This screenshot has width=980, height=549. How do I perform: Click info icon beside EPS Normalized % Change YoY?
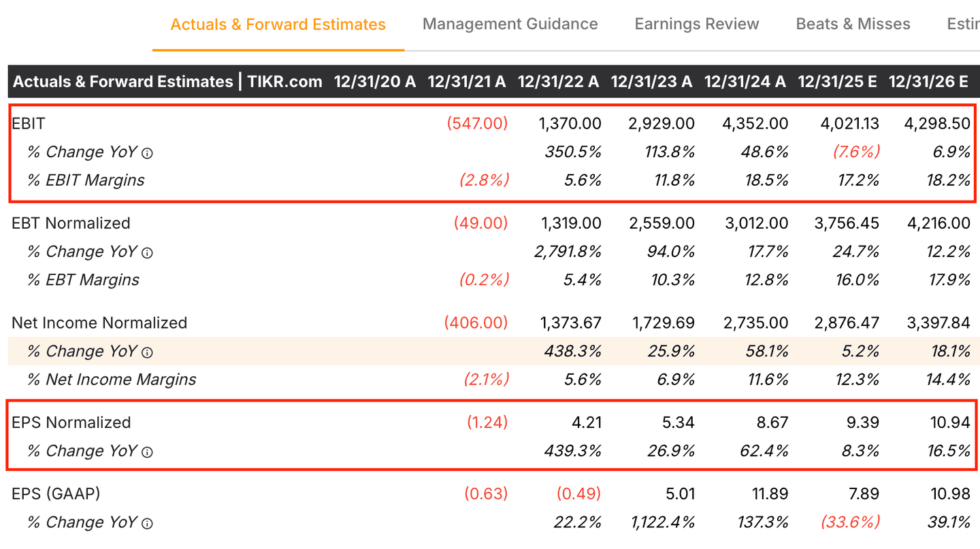147,452
